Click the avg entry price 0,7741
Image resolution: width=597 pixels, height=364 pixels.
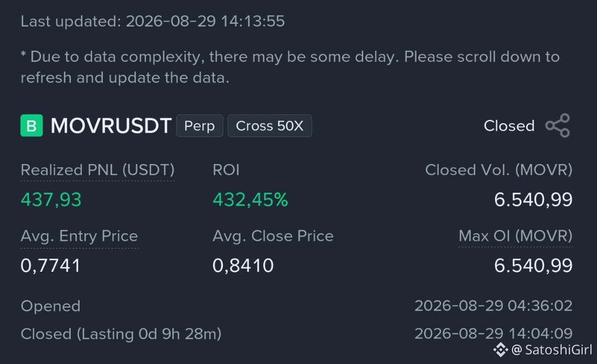click(51, 266)
